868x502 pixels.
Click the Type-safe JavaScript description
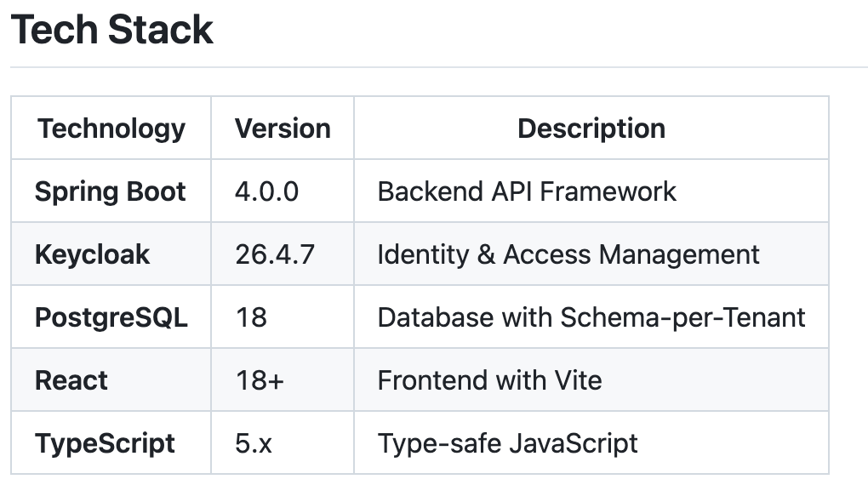(507, 443)
